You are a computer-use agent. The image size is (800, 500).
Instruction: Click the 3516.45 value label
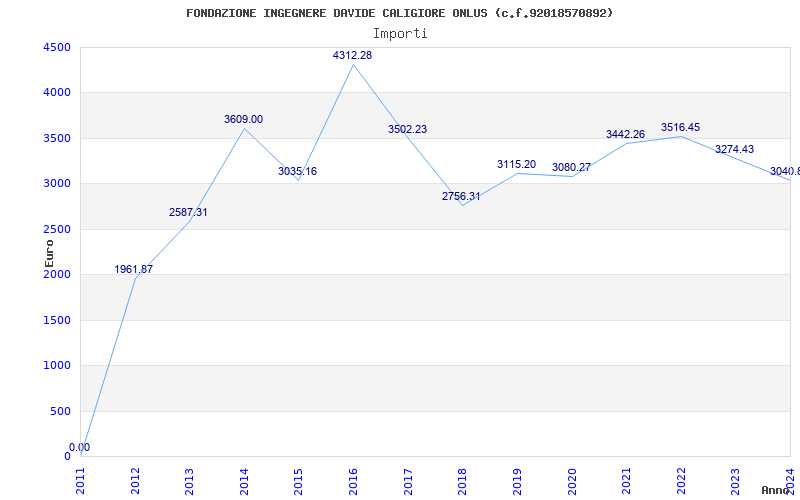[681, 128]
